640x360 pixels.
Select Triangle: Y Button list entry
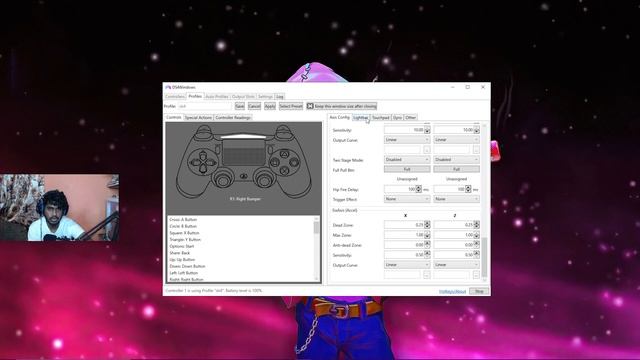pos(185,239)
